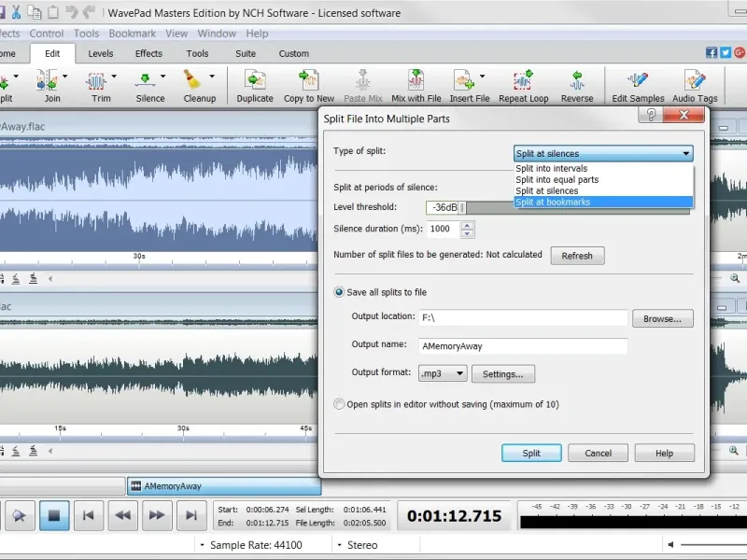Select Save all splits to file

pos(340,292)
